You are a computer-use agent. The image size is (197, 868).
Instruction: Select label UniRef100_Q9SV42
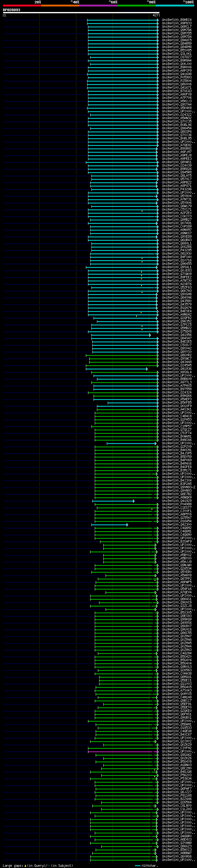[176, 349]
